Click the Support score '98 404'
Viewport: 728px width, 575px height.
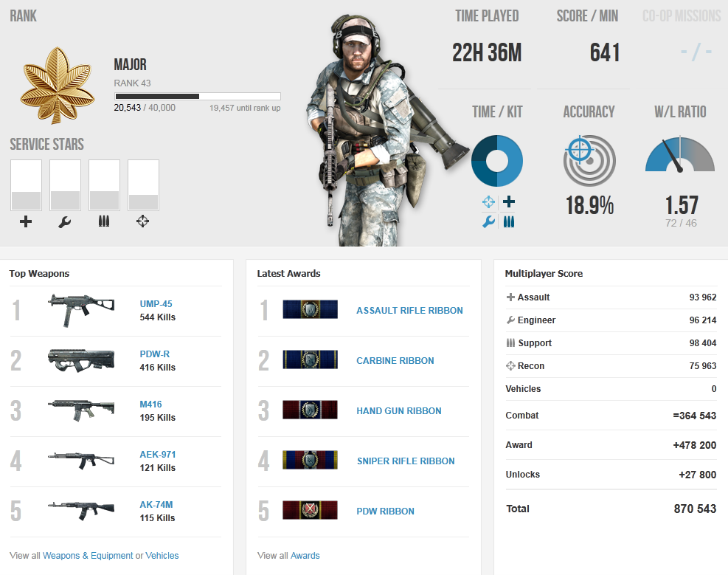pos(703,343)
